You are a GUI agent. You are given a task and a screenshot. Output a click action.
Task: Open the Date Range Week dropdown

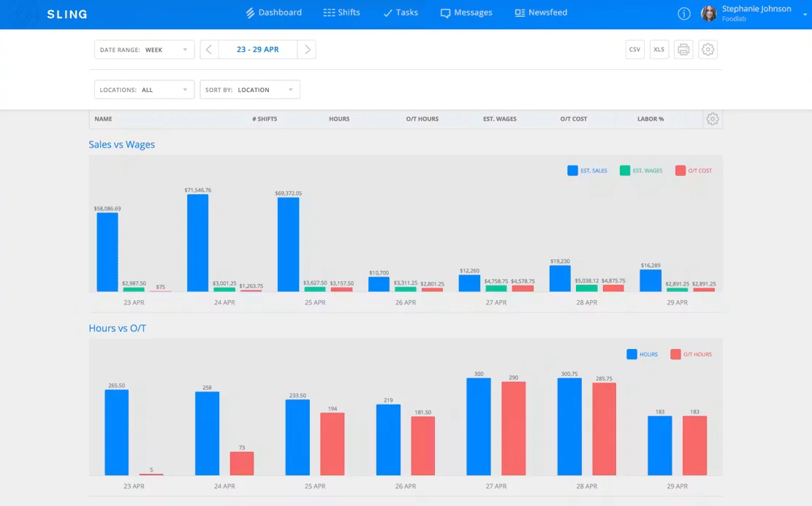click(144, 50)
